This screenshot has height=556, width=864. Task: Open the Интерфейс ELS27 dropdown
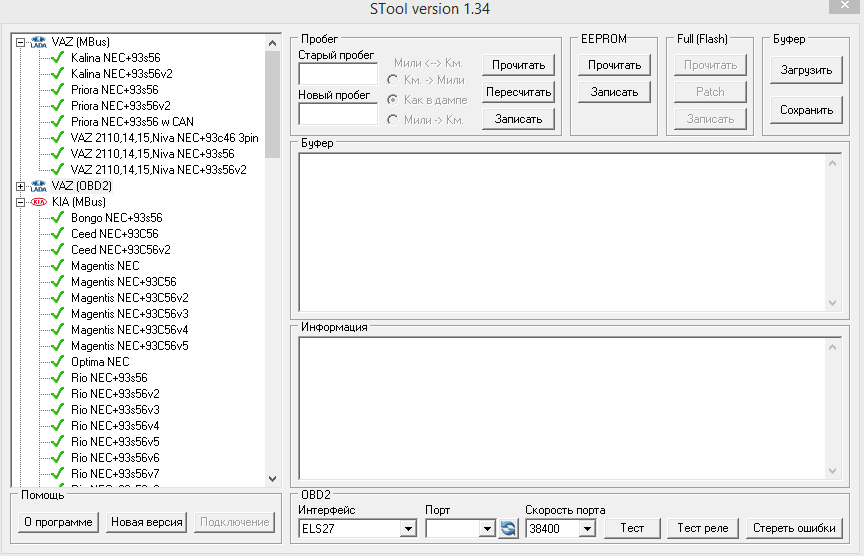click(x=408, y=529)
